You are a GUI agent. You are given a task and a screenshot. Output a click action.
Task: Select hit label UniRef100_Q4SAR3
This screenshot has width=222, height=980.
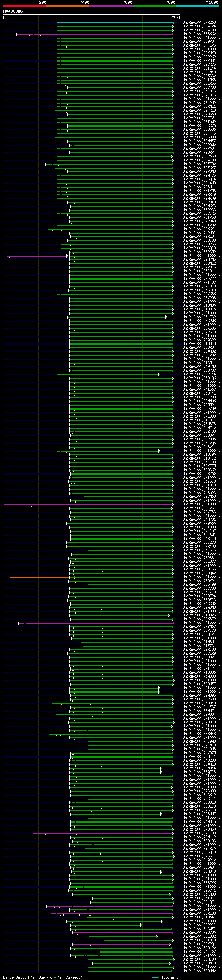click(199, 493)
